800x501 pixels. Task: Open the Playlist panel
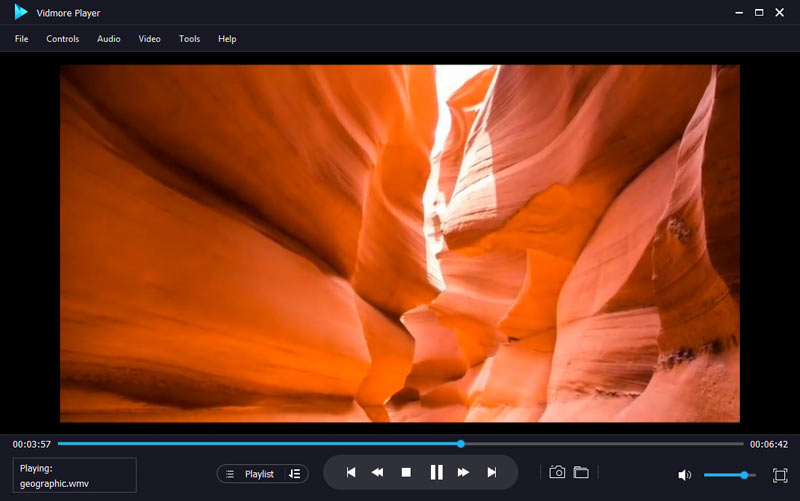(x=250, y=474)
